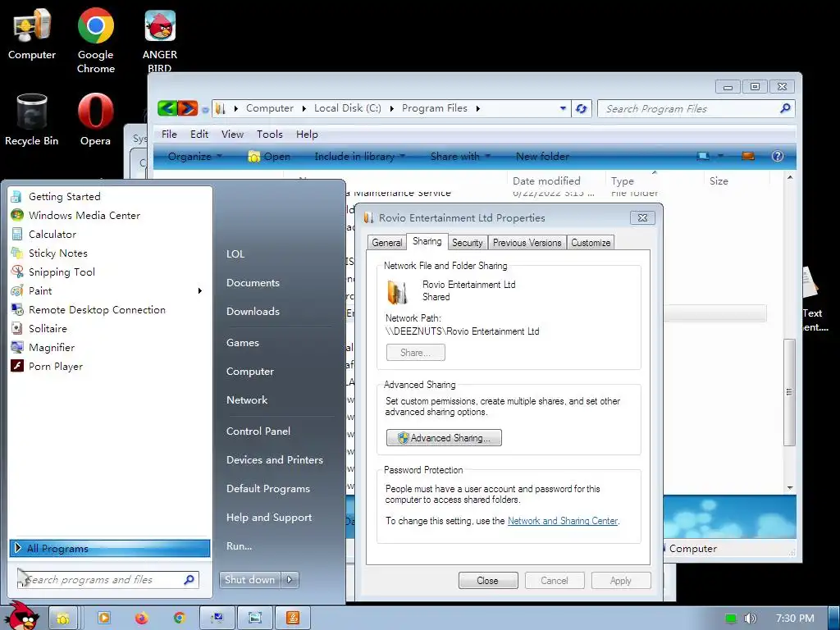
Task: Switch to Security tab in Properties
Action: tap(467, 243)
